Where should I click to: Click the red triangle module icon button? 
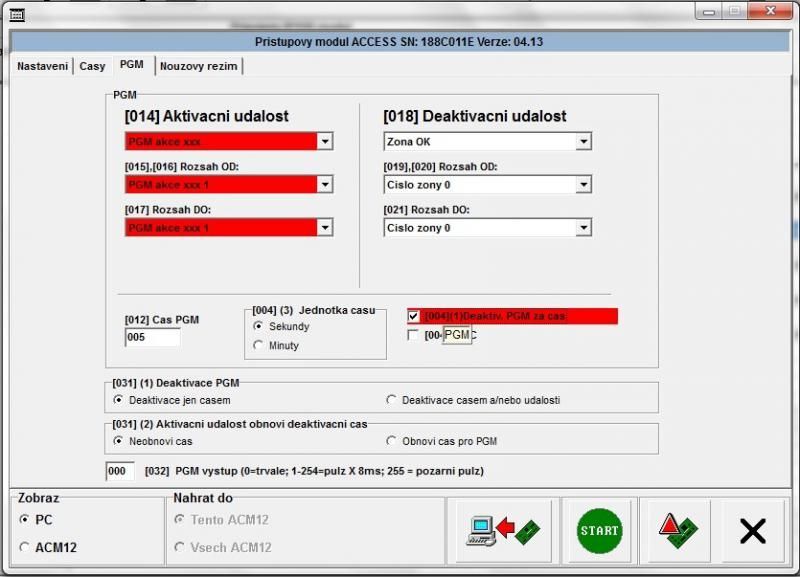(674, 531)
